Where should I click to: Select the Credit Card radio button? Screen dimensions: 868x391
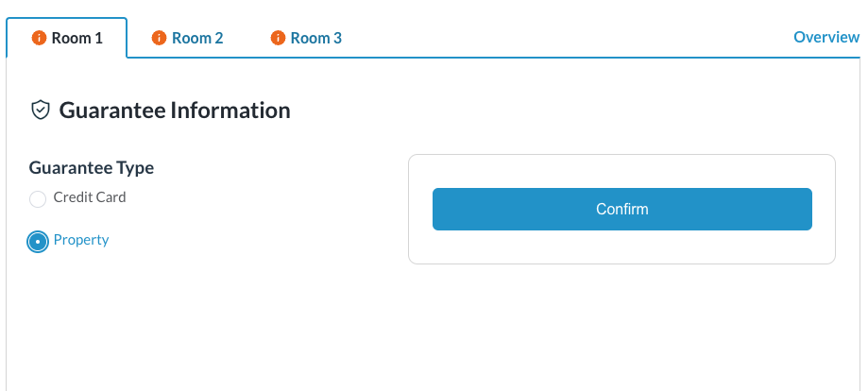(x=38, y=198)
